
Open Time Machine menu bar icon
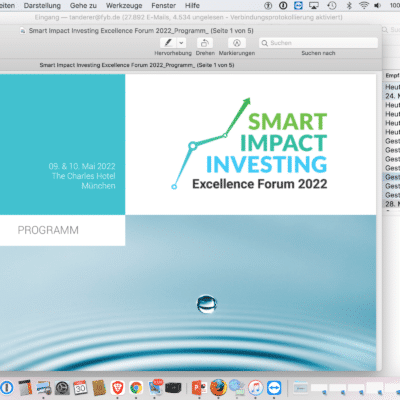tap(331, 5)
